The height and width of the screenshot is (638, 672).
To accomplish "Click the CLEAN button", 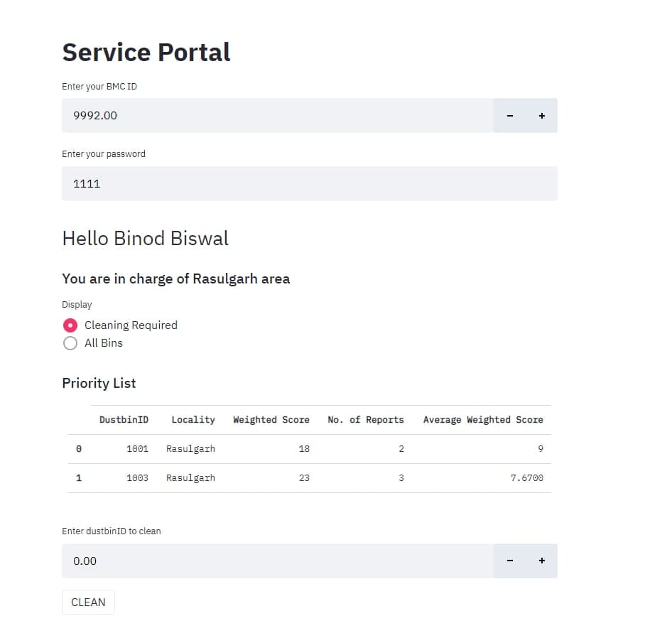I will coord(88,602).
